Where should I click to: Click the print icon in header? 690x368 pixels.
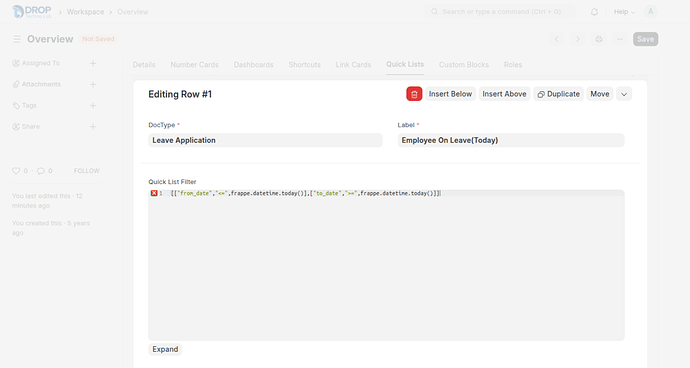click(599, 39)
